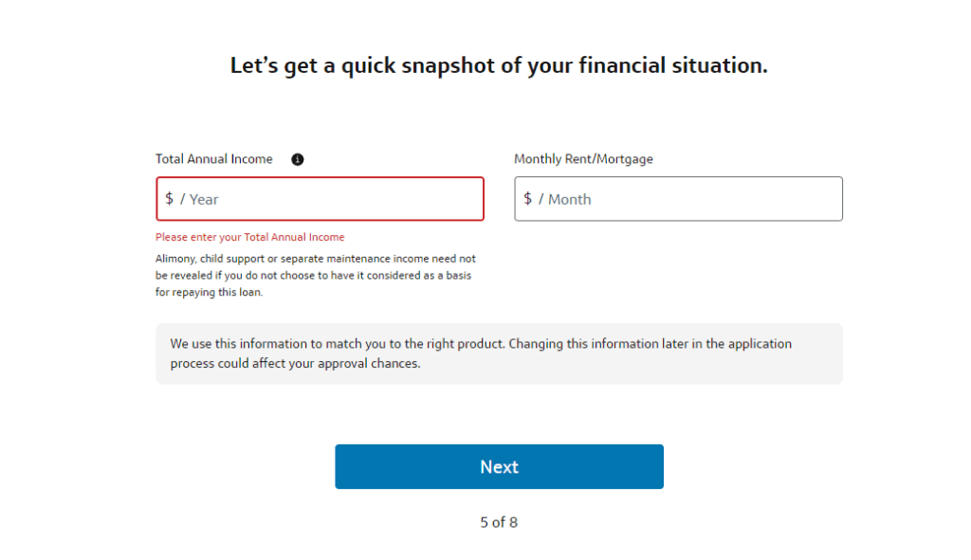
Task: Click the Monthly Rent/Mortgage label
Action: point(583,159)
